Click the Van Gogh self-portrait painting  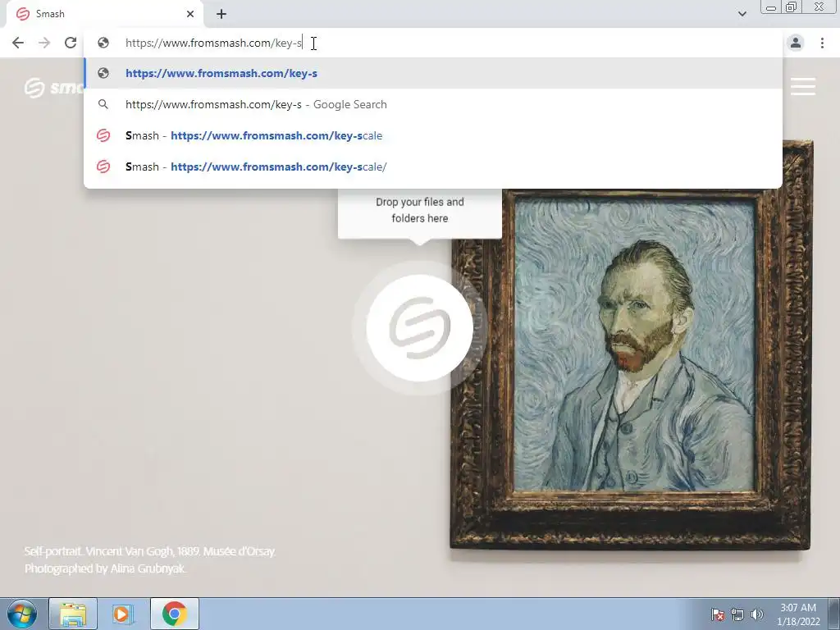[632, 345]
